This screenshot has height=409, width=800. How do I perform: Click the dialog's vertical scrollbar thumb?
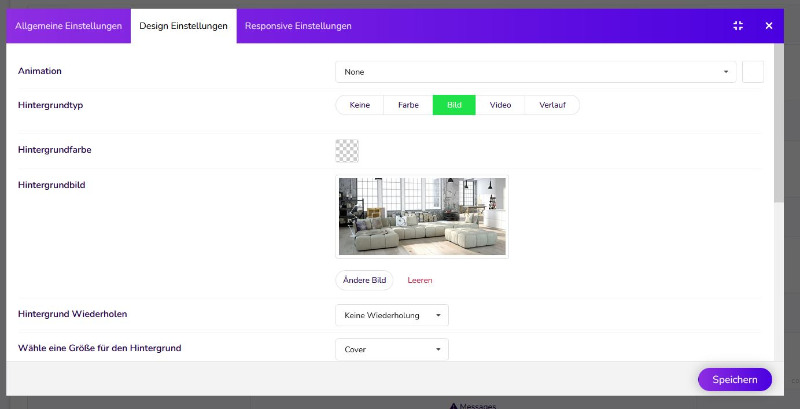pos(779,122)
